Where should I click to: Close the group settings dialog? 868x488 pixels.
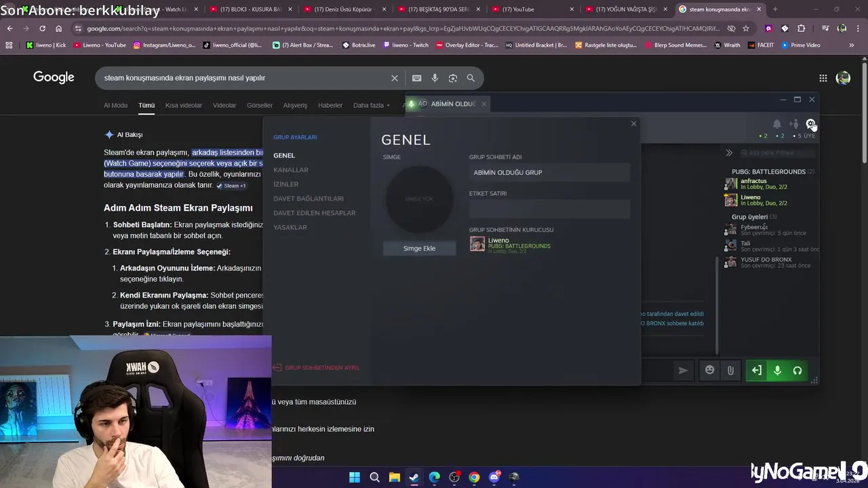[633, 123]
